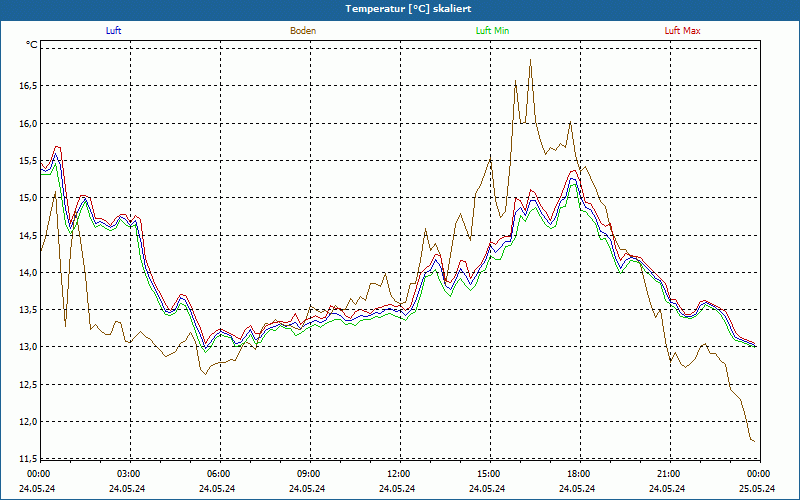Click the 'Luft Max' legend label
The height and width of the screenshot is (500, 800).
(x=682, y=31)
